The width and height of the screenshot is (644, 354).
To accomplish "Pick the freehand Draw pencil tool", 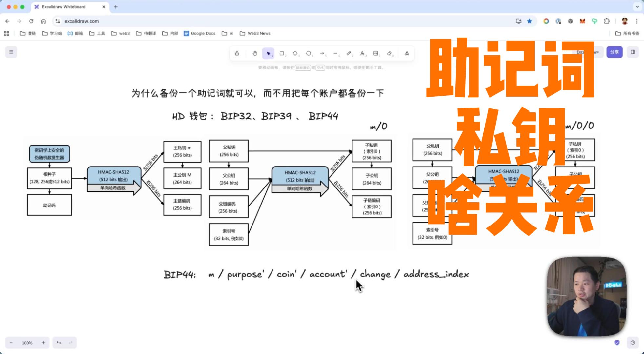I will click(x=349, y=53).
